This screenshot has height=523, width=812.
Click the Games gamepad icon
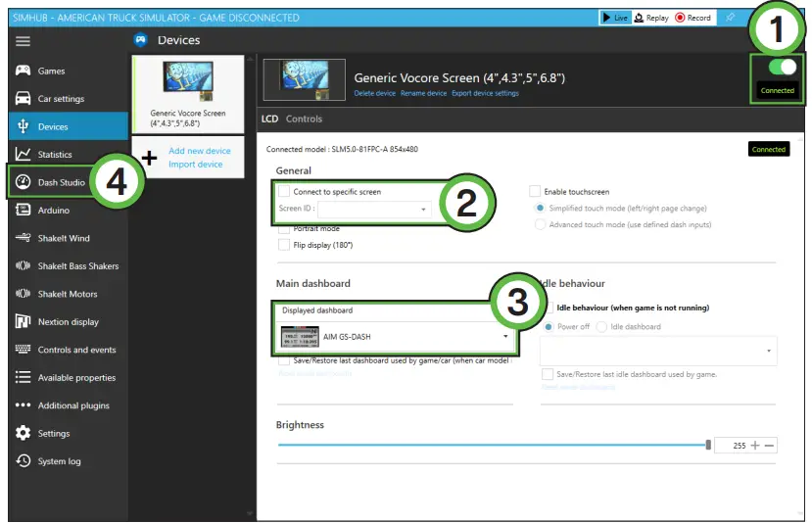point(23,71)
